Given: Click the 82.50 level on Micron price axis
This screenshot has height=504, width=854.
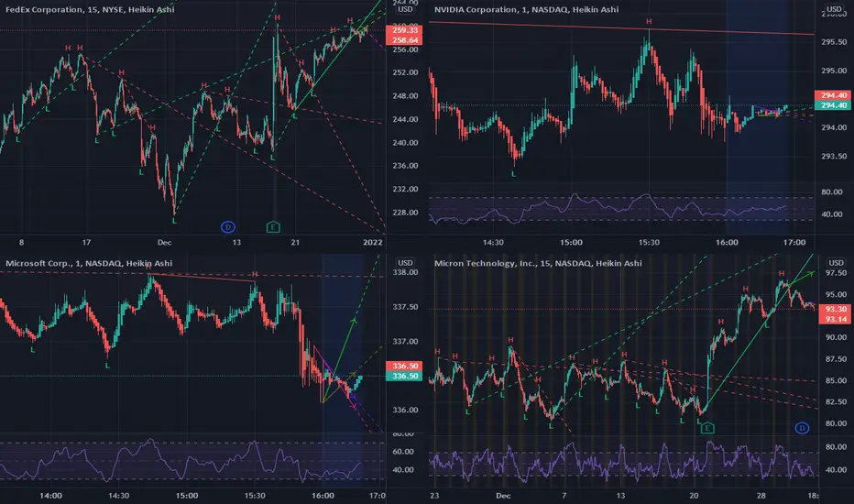Looking at the screenshot, I should tap(836, 402).
